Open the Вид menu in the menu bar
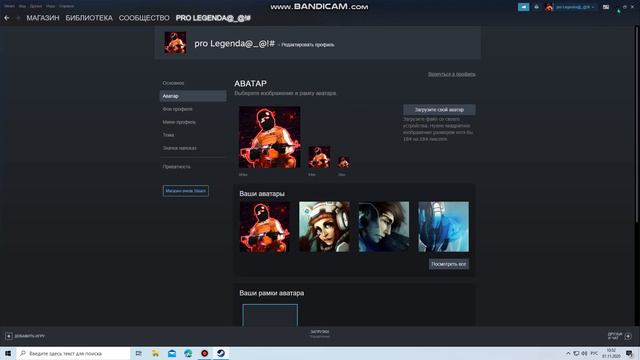The height and width of the screenshot is (360, 640). point(22,6)
